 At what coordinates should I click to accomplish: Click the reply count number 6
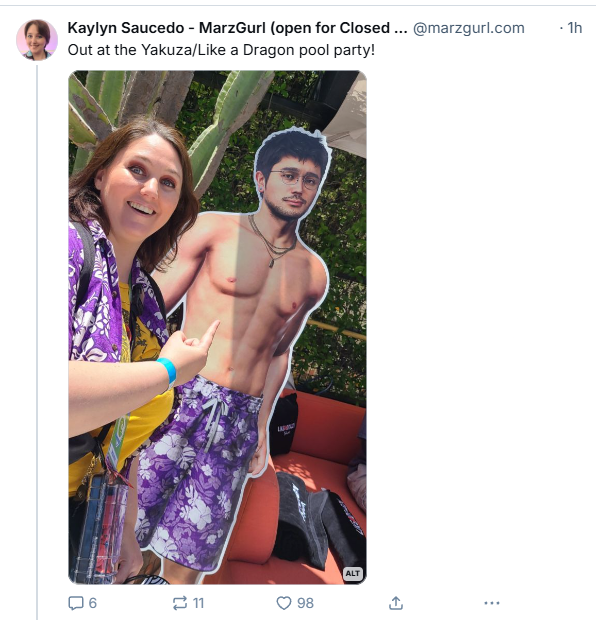pos(93,603)
